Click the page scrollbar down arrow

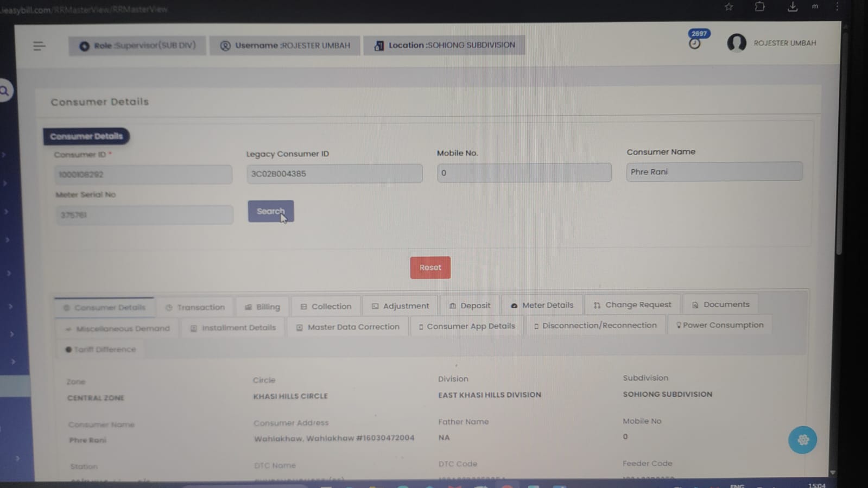833,473
